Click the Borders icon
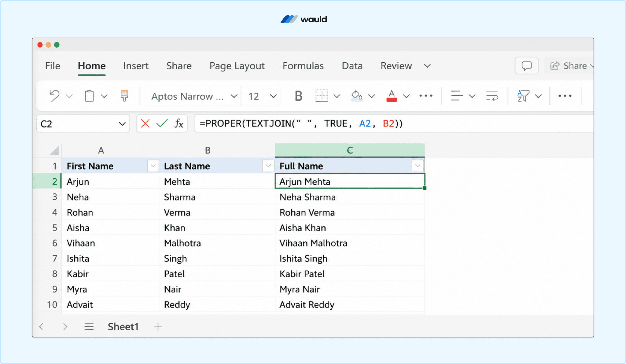Image resolution: width=626 pixels, height=364 pixels. click(322, 96)
